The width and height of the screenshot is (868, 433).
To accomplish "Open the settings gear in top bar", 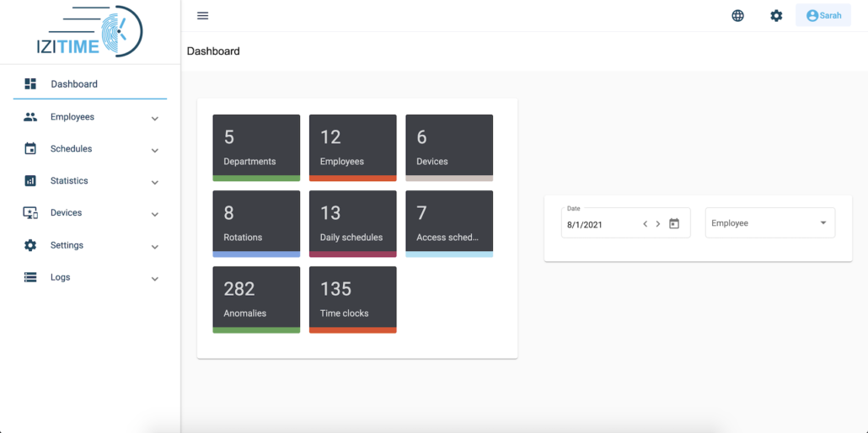I will [777, 15].
